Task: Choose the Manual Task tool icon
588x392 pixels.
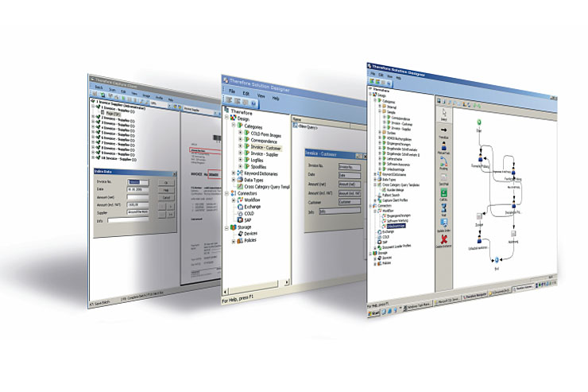Action: click(443, 148)
